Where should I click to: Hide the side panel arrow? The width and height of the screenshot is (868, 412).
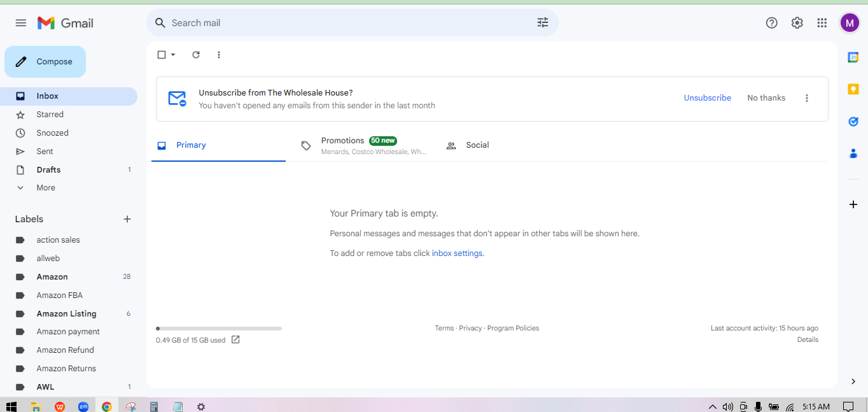853,381
